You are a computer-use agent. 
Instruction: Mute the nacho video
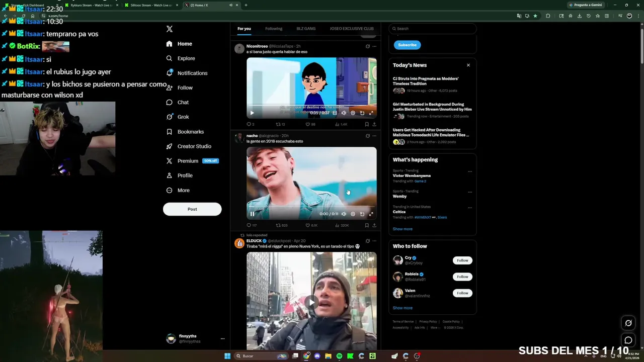[344, 214]
